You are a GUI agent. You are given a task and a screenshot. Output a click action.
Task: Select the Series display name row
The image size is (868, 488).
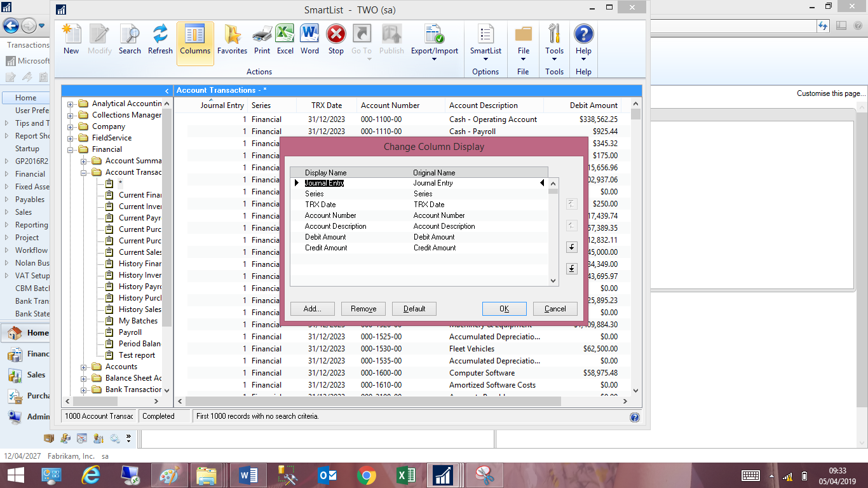click(x=314, y=194)
